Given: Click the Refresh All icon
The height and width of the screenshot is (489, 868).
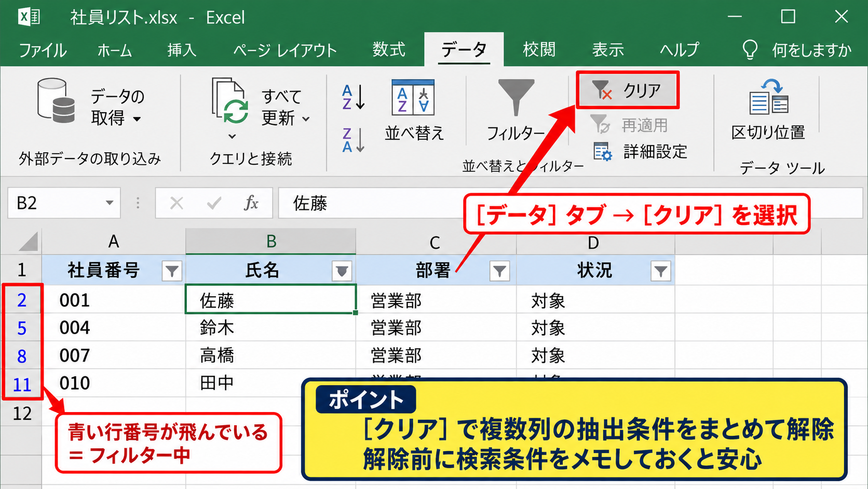Looking at the screenshot, I should 230,102.
